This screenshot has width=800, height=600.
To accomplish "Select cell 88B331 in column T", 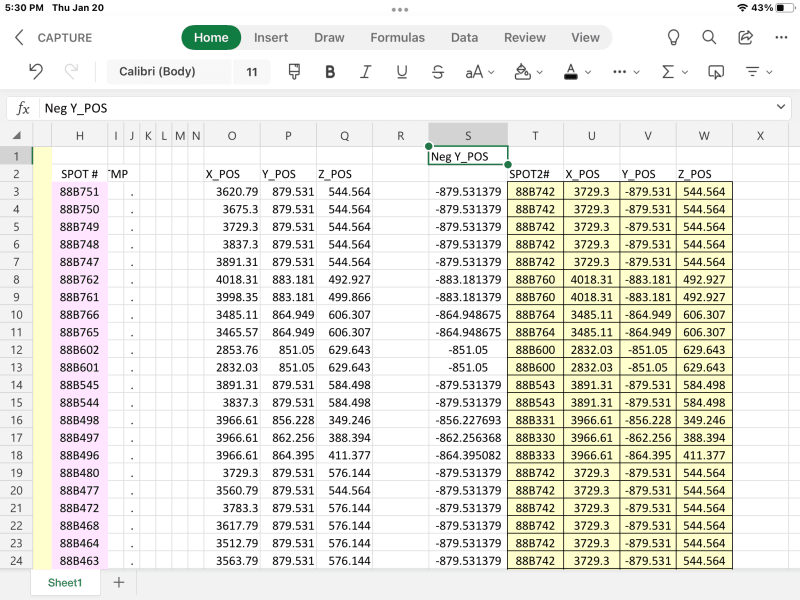I will [x=535, y=420].
